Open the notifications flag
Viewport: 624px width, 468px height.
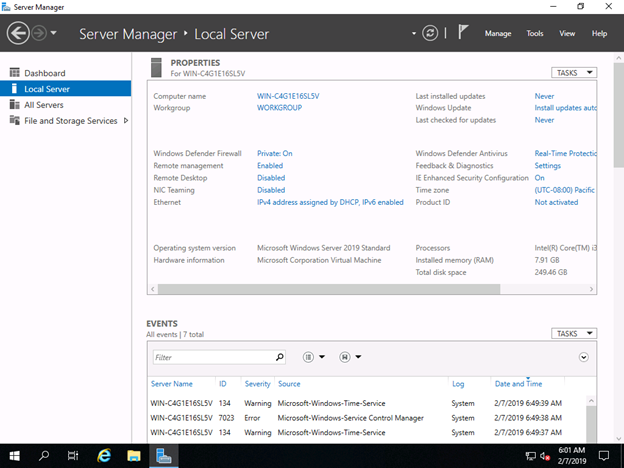click(462, 32)
